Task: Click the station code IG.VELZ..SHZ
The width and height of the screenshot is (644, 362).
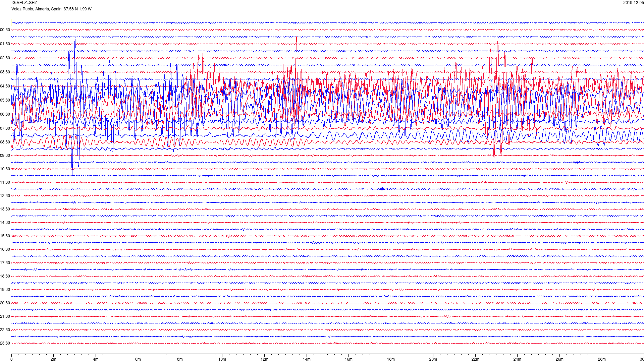Action: [24, 3]
